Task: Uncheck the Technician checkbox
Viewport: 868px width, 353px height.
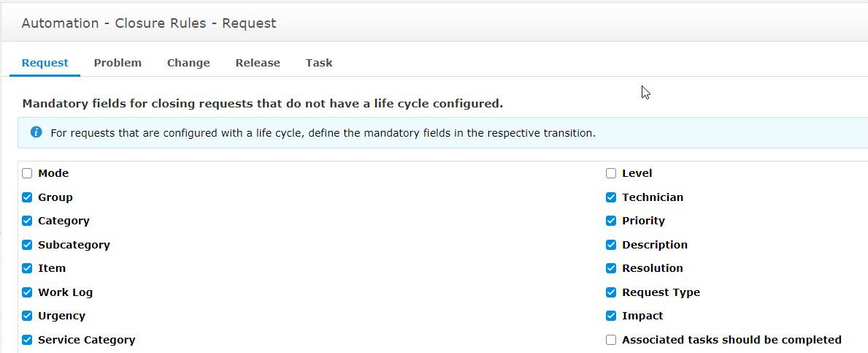Action: point(611,197)
